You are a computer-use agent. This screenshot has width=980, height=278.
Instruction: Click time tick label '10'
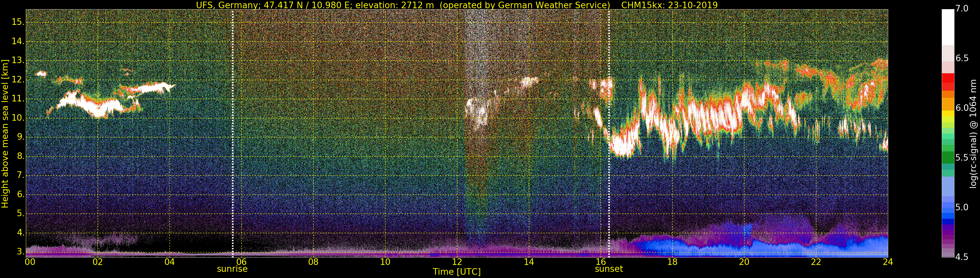coord(385,262)
